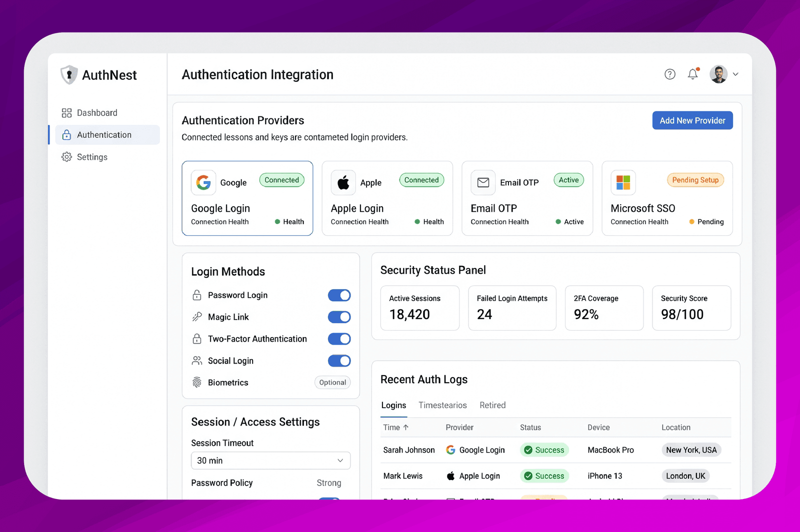The height and width of the screenshot is (532, 800).
Task: Click Apple card Connected badge
Action: (x=421, y=180)
